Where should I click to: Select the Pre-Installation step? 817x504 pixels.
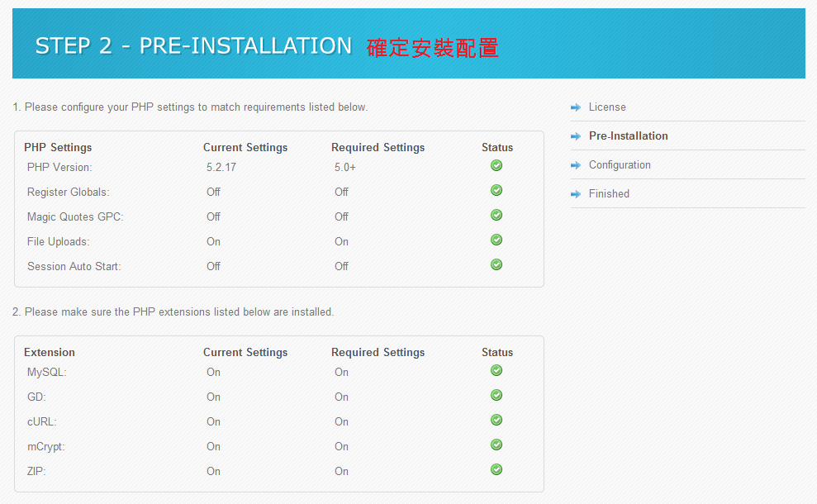click(629, 136)
